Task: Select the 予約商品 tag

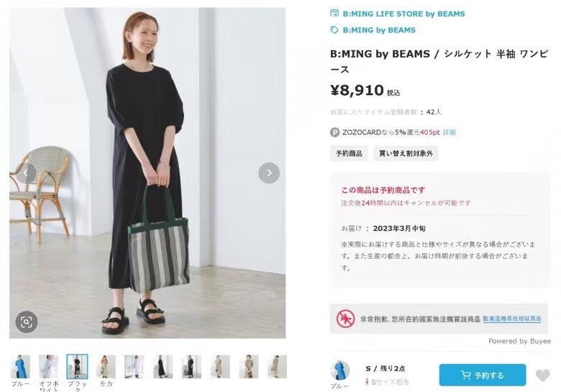Action: coord(349,153)
